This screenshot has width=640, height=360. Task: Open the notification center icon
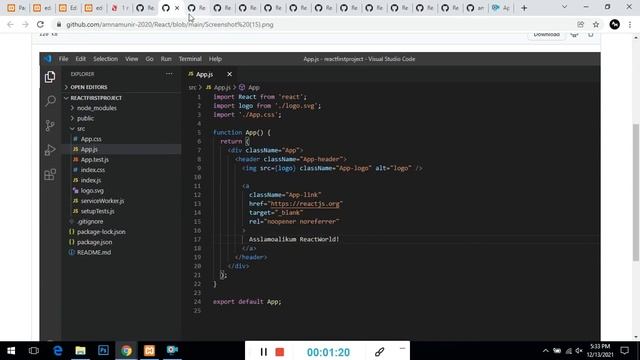624,351
